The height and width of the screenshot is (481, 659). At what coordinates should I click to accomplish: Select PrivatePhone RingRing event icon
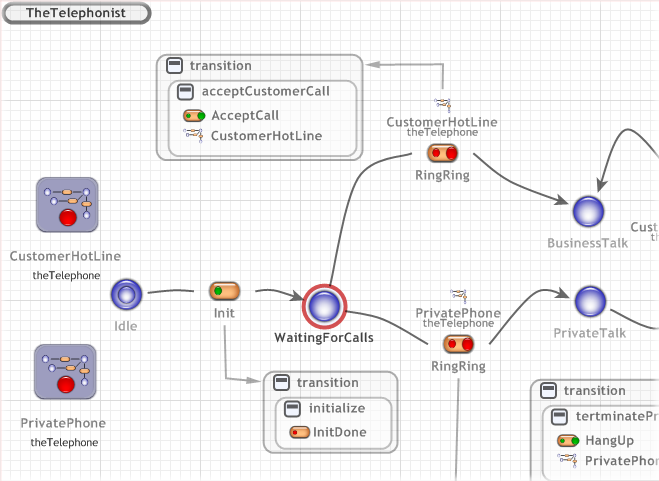pos(458,344)
